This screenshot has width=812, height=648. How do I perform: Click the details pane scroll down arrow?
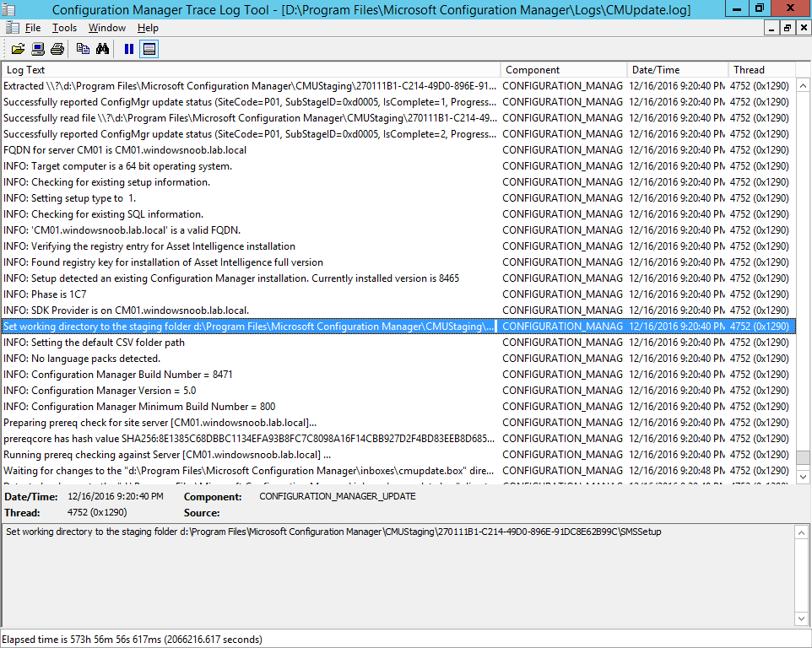pyautogui.click(x=801, y=618)
